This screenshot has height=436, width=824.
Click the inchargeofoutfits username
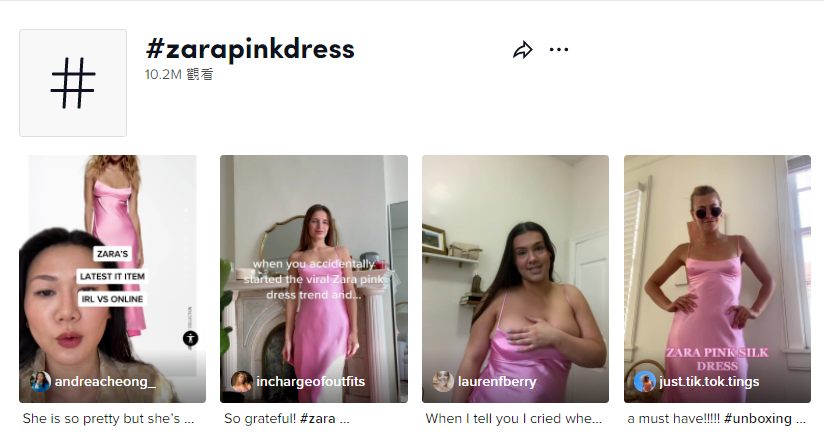point(311,381)
